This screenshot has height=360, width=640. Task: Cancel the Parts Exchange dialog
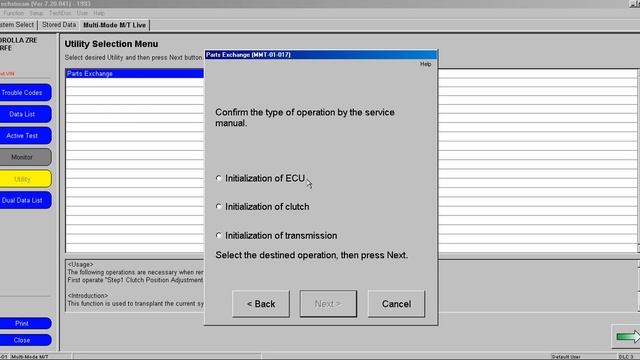pos(396,304)
